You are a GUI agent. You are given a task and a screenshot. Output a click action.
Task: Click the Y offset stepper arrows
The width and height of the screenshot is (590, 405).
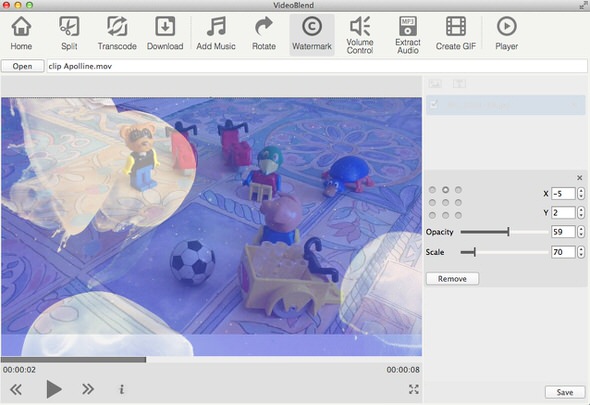tap(581, 213)
